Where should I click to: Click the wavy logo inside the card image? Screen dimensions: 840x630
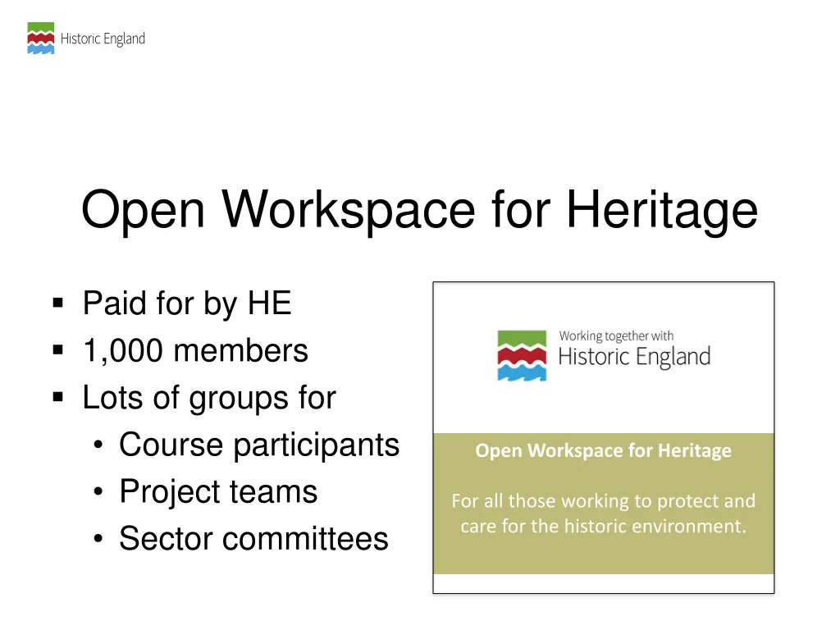[522, 356]
